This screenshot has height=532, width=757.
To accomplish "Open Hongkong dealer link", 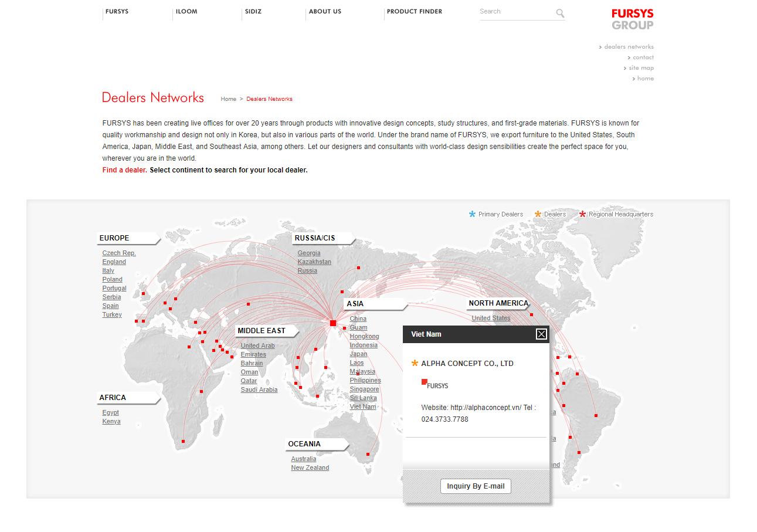I will [364, 337].
